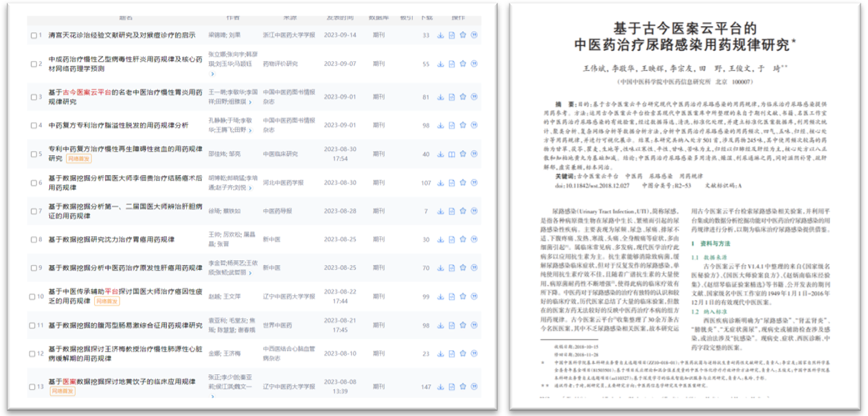Download row 8 沈力治疗胃癌 article
This screenshot has width=868, height=416.
click(x=440, y=240)
